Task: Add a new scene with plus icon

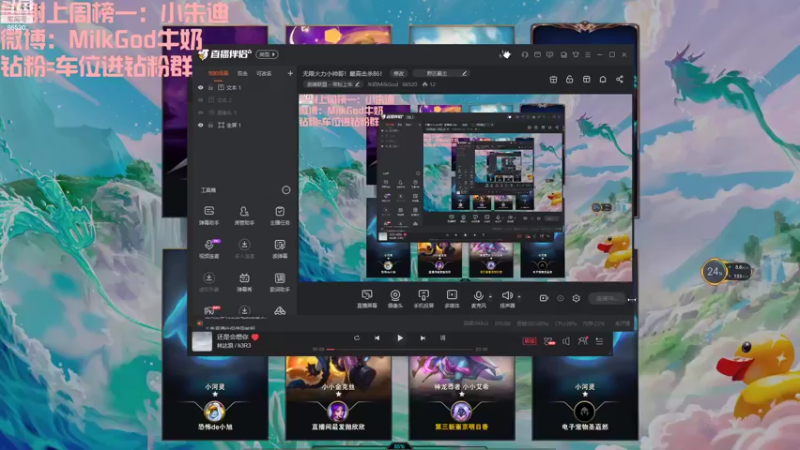Action: pyautogui.click(x=290, y=73)
